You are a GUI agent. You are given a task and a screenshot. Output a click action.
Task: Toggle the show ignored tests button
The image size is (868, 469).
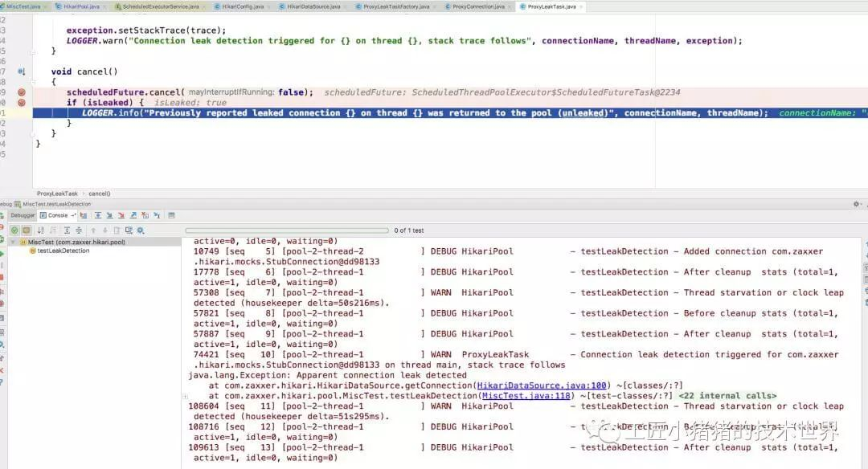tap(26, 230)
